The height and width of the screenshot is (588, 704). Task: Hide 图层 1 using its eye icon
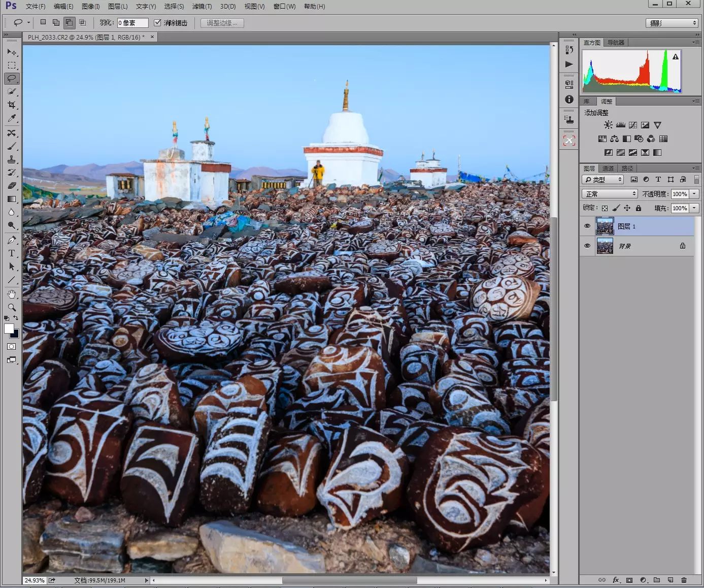pyautogui.click(x=587, y=226)
